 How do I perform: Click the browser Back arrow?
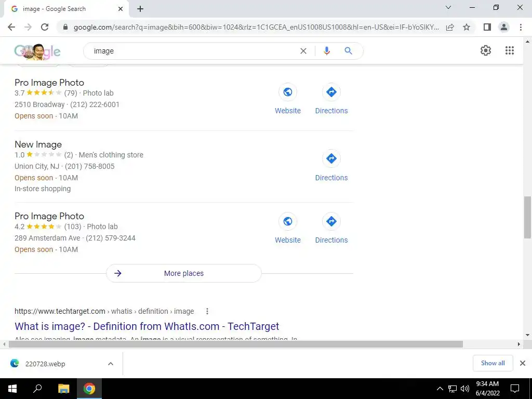point(11,27)
